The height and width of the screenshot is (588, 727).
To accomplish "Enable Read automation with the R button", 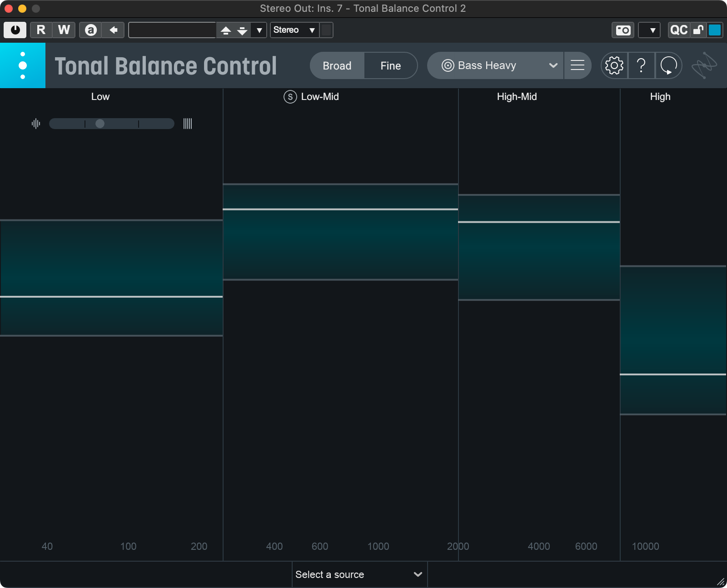I will pos(41,30).
